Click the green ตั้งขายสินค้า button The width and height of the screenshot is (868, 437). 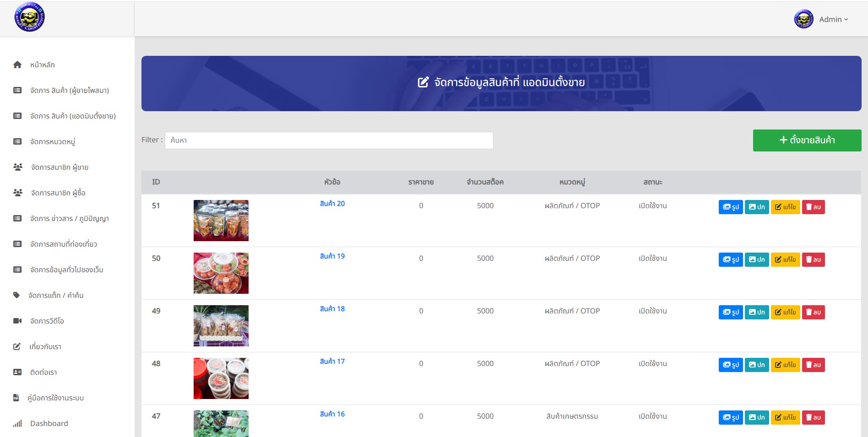pyautogui.click(x=807, y=140)
